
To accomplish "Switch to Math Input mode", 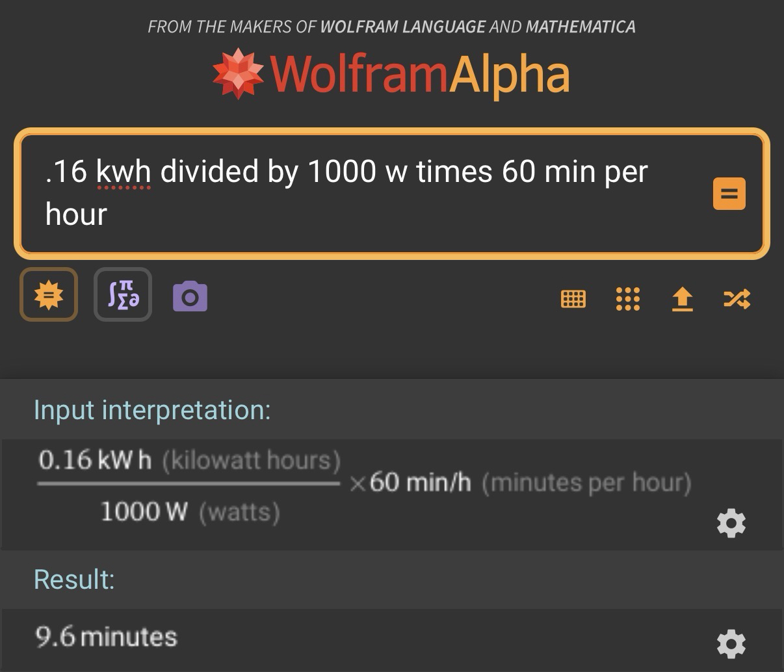I will pyautogui.click(x=123, y=295).
